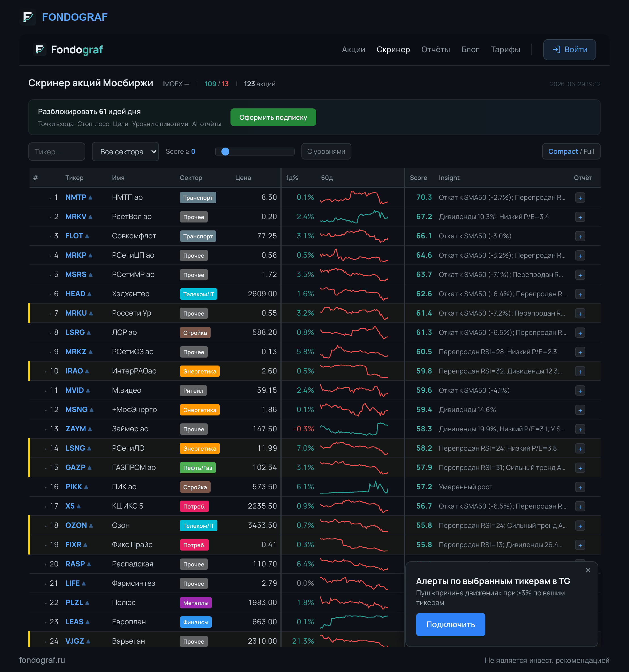
Task: Open the report plus icon for MRKZ
Action: click(580, 352)
